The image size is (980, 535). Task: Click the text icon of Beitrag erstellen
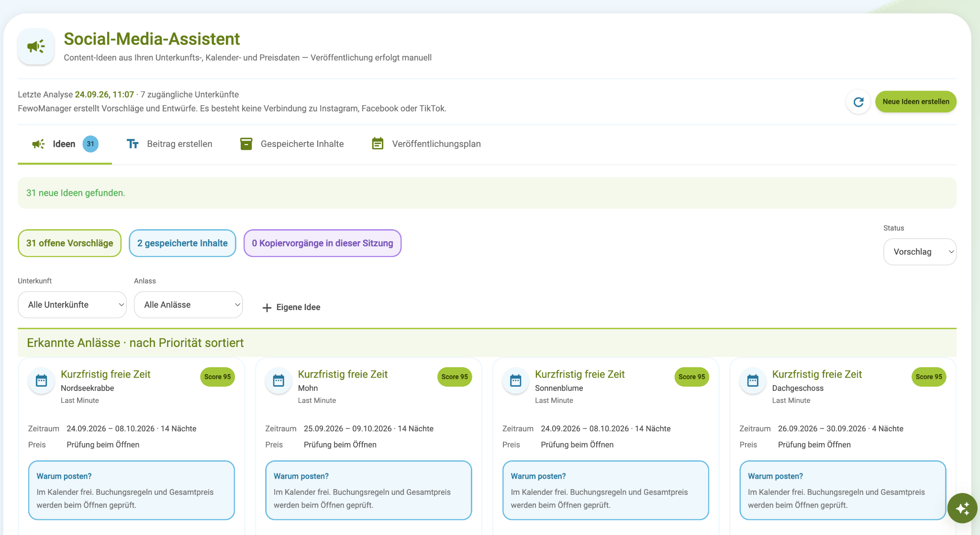point(133,144)
